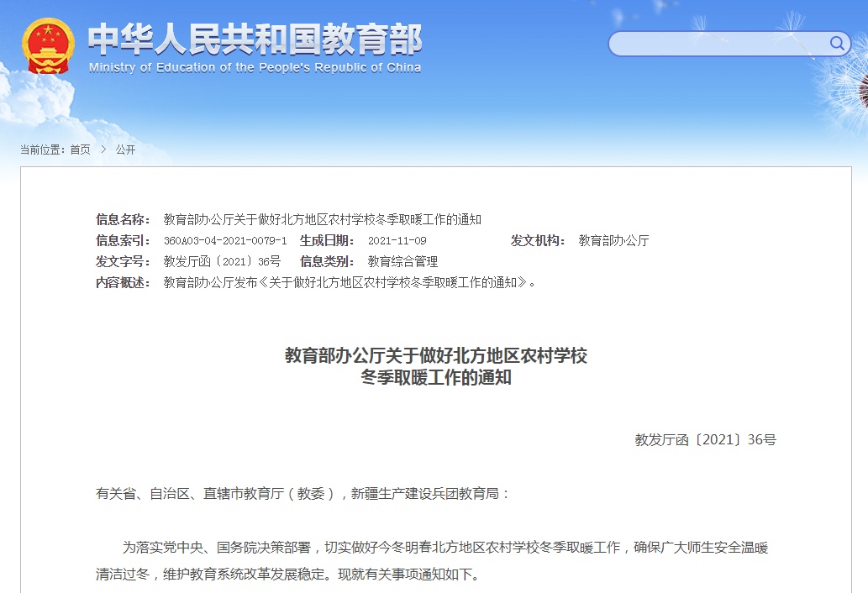868x593 pixels.
Task: Click the category value 教育综合管理
Action: coord(403,262)
